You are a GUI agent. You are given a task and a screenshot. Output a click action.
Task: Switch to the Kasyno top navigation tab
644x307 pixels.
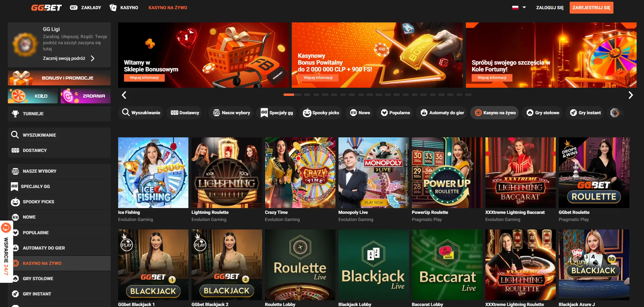(x=124, y=7)
